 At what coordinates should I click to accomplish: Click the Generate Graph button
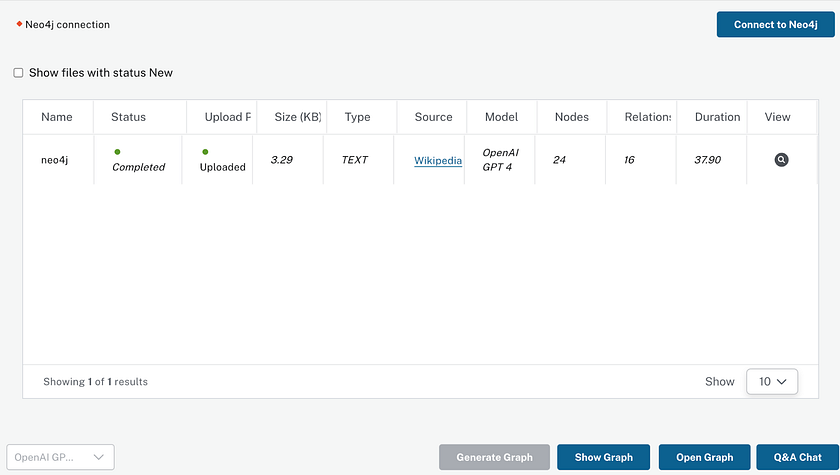click(494, 457)
